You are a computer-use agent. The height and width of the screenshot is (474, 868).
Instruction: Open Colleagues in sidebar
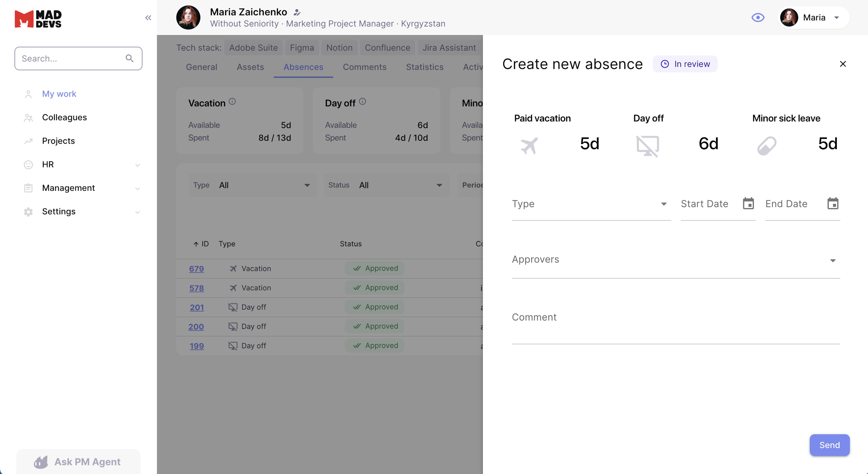[x=64, y=117]
